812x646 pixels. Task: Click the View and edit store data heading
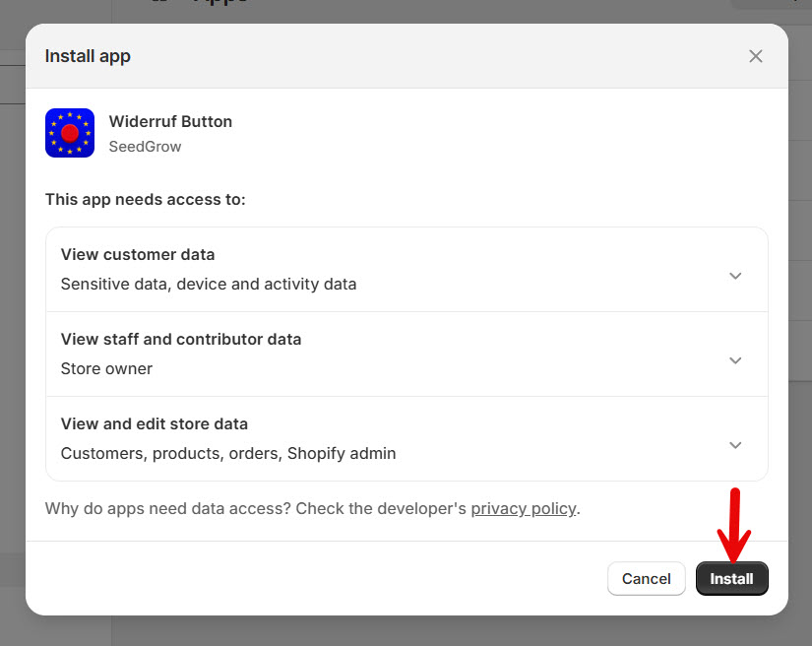[x=155, y=424]
